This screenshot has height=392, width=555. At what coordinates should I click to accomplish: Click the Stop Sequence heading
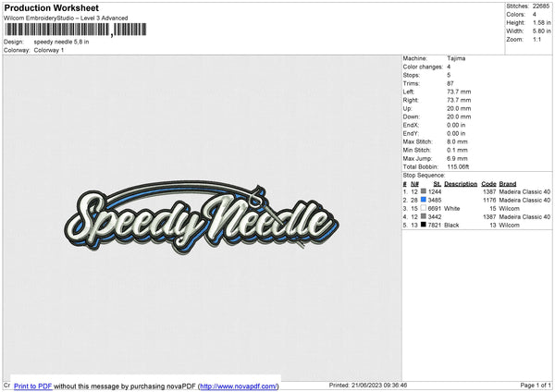424,175
